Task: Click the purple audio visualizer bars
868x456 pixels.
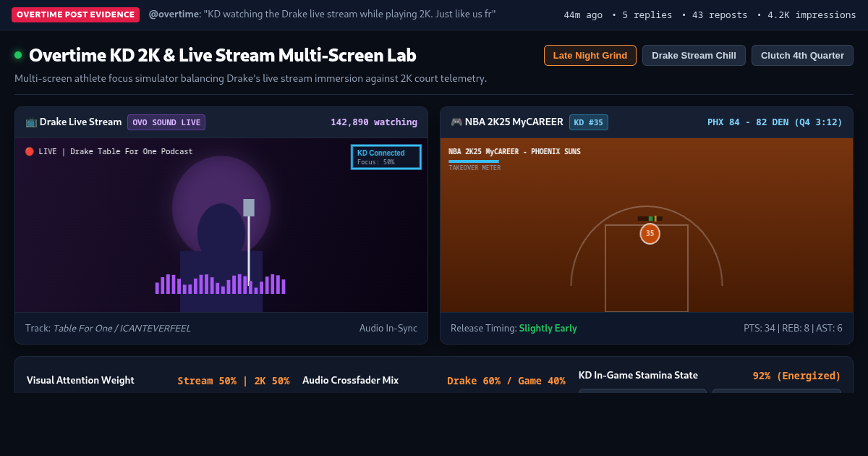Action: 220,284
